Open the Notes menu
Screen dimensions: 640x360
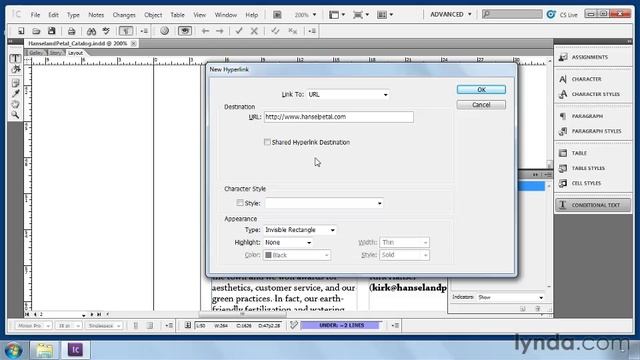96,15
